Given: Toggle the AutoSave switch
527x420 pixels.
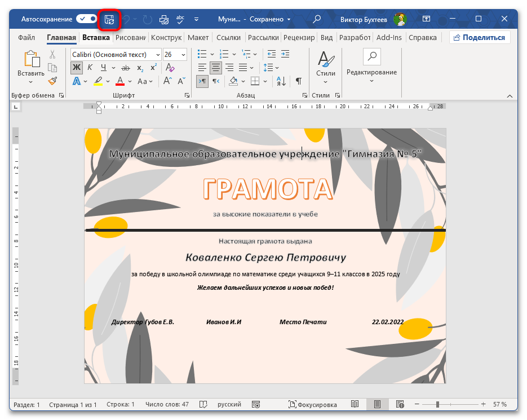Looking at the screenshot, I should (x=87, y=19).
